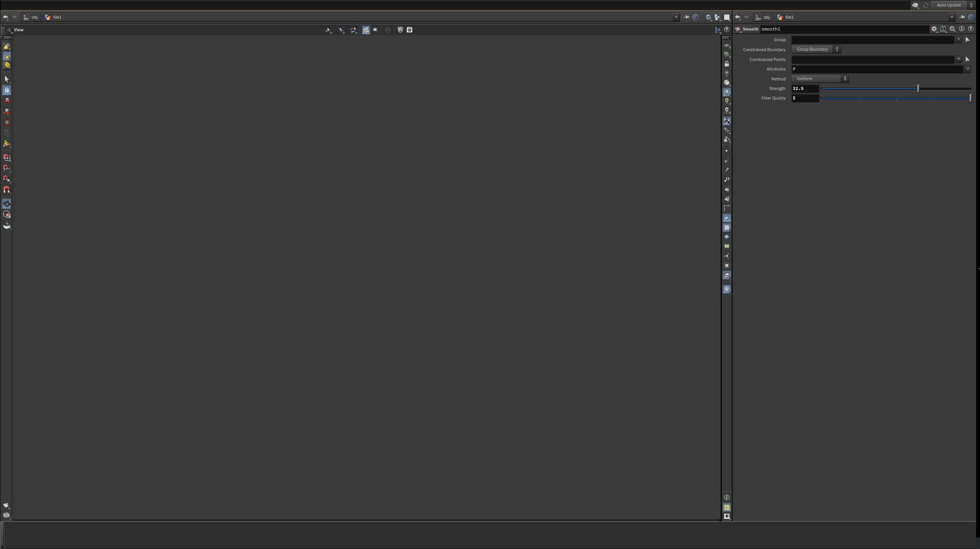Select the Select tool arrow in left toolbar
980x549 pixels.
point(6,79)
